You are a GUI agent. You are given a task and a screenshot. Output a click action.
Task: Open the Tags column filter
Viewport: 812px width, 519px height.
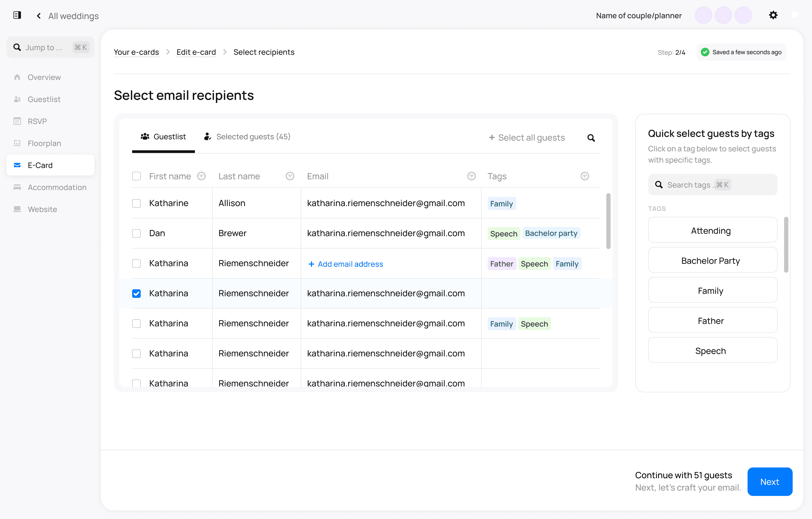(585, 176)
